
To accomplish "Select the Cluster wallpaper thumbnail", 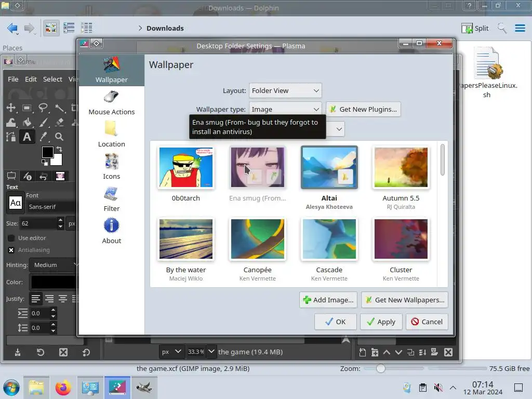I will (x=401, y=239).
